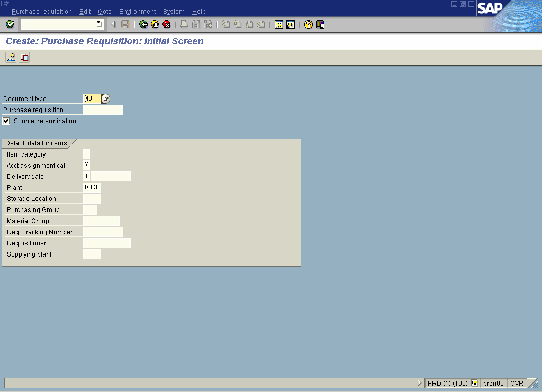Screen dimensions: 542x392
Task: Click the Purchasing Group field
Action: coord(90,209)
